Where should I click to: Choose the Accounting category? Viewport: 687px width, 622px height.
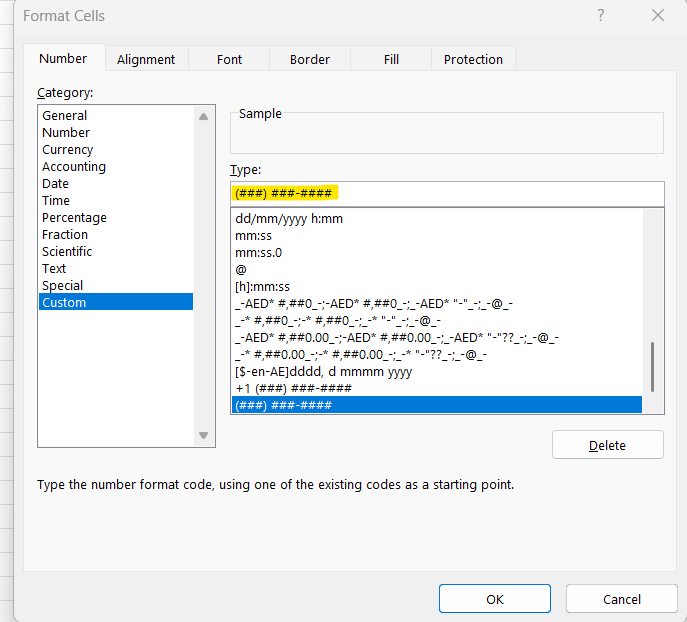click(116, 166)
